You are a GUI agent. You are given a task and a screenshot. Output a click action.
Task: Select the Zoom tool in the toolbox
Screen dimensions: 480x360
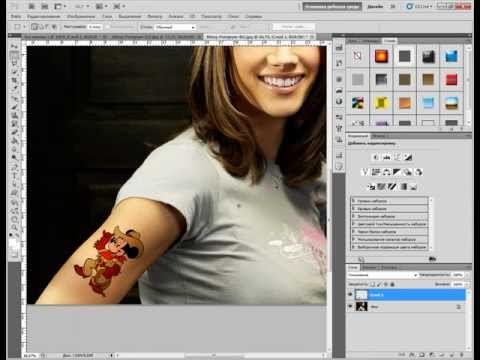pos(14,228)
